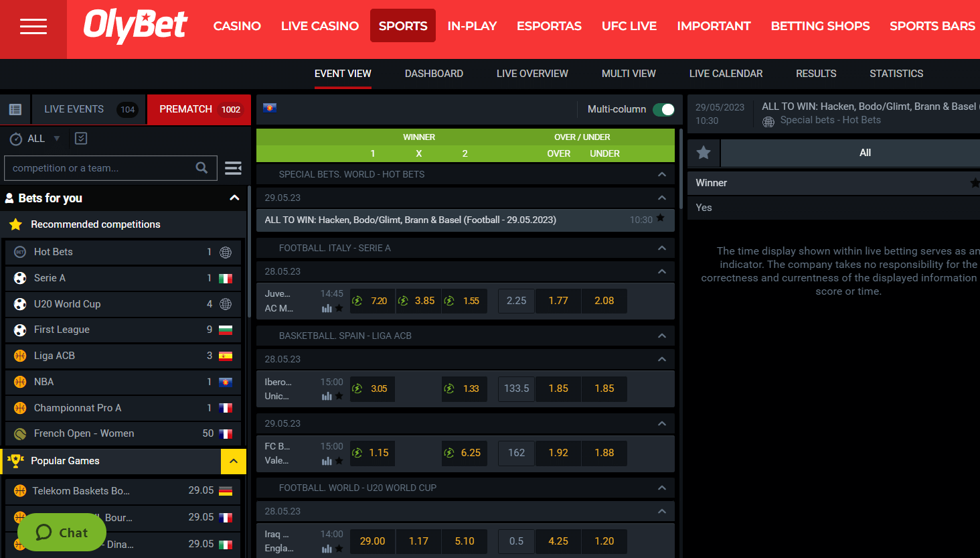Select the PREMATCH tab
This screenshot has width=980, height=558.
pos(199,109)
